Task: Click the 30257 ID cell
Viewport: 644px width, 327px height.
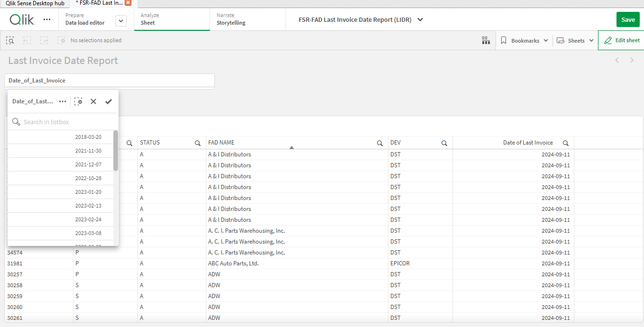Action: click(x=39, y=274)
